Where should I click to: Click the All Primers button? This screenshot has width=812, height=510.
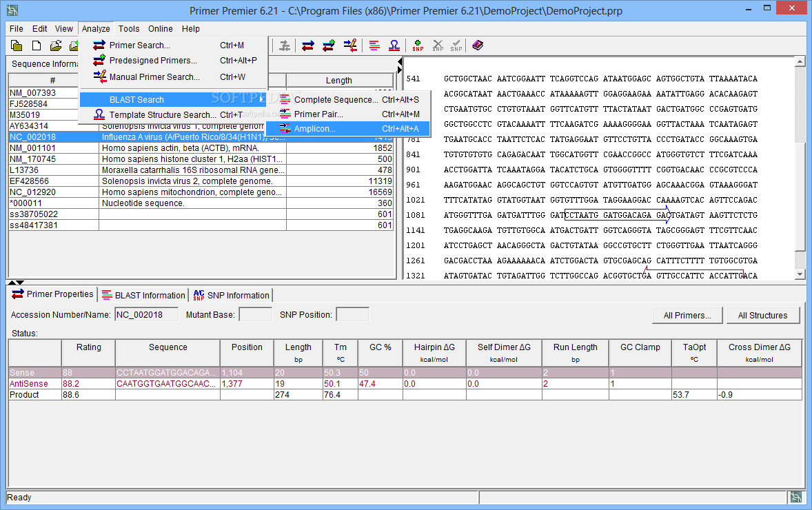coord(687,316)
